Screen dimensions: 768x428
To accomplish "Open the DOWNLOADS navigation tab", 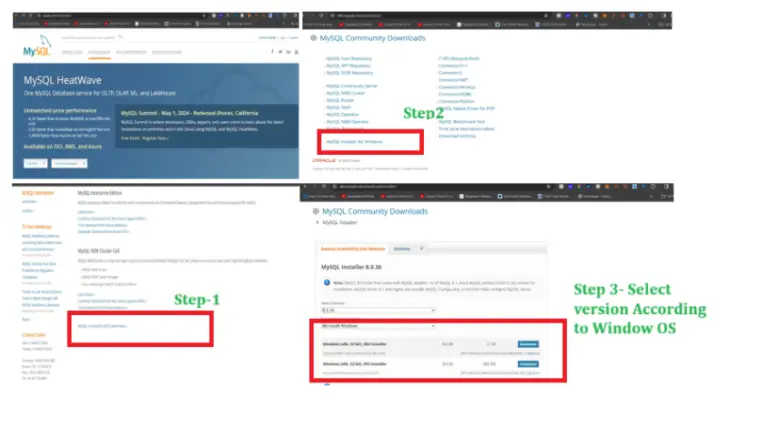I will click(99, 52).
